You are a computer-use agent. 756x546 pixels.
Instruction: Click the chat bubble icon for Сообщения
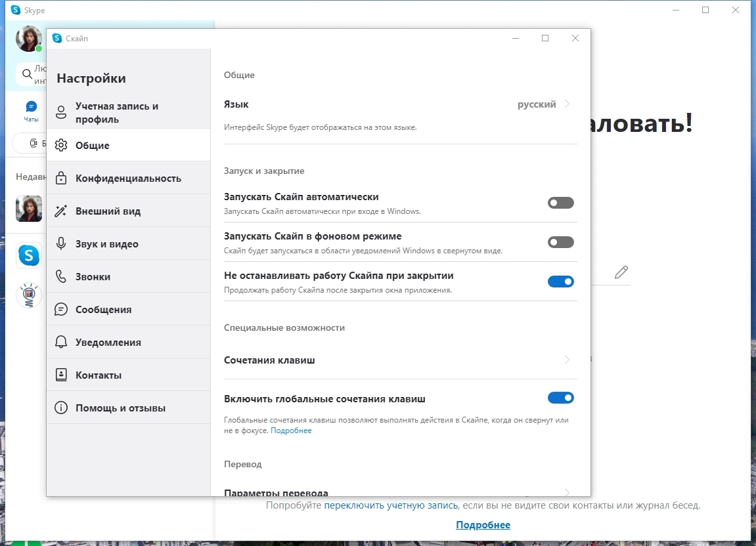click(x=60, y=309)
